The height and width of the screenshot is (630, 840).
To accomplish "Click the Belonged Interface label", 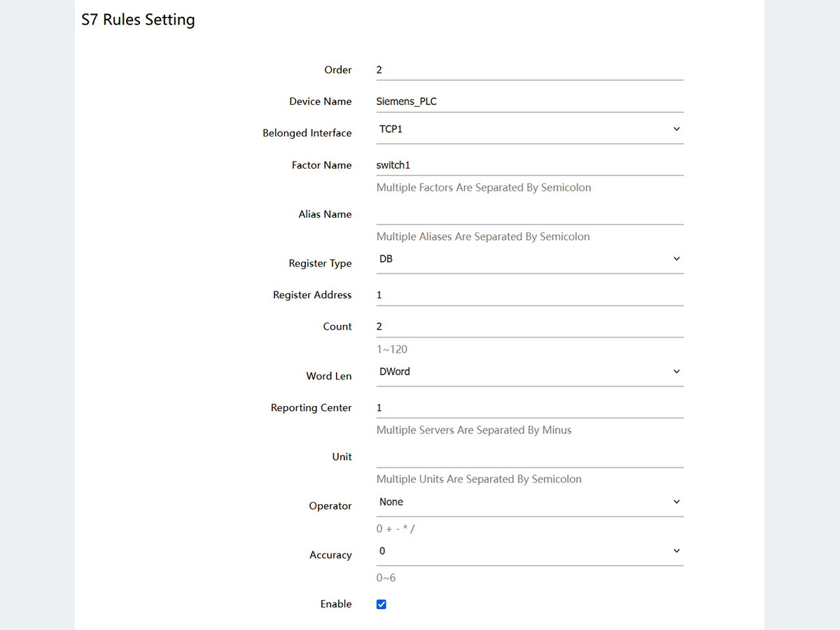I will (307, 133).
